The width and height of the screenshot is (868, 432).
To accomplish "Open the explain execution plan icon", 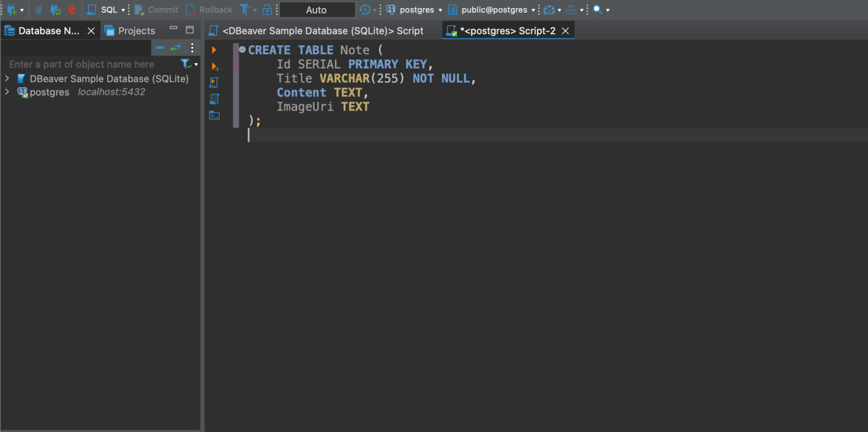I will click(214, 99).
